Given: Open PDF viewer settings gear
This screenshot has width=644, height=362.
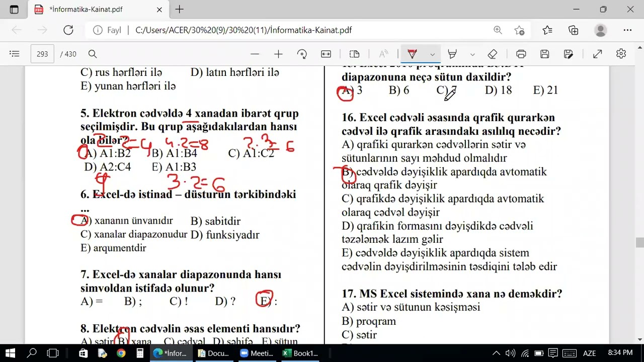Looking at the screenshot, I should pyautogui.click(x=621, y=54).
